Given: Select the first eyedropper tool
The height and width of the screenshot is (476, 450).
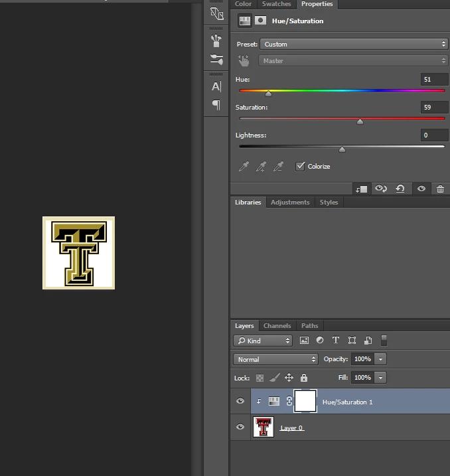Looking at the screenshot, I should point(244,167).
